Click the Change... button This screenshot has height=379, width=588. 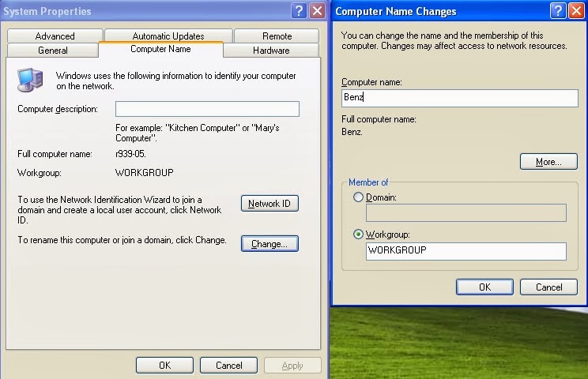coord(269,244)
